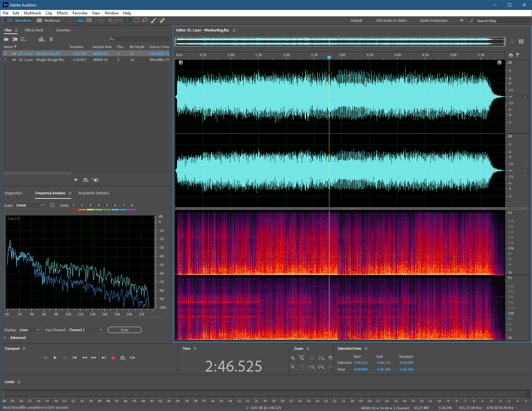Click the playhead marker on the timeline ruler
Screen dimensions: 532x411
point(329,57)
